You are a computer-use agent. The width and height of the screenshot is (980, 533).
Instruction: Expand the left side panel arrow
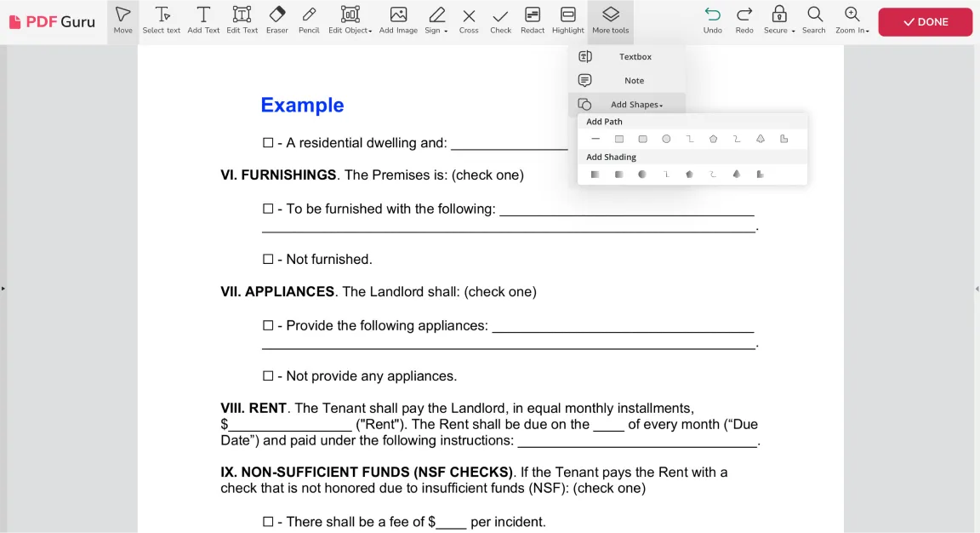point(3,289)
